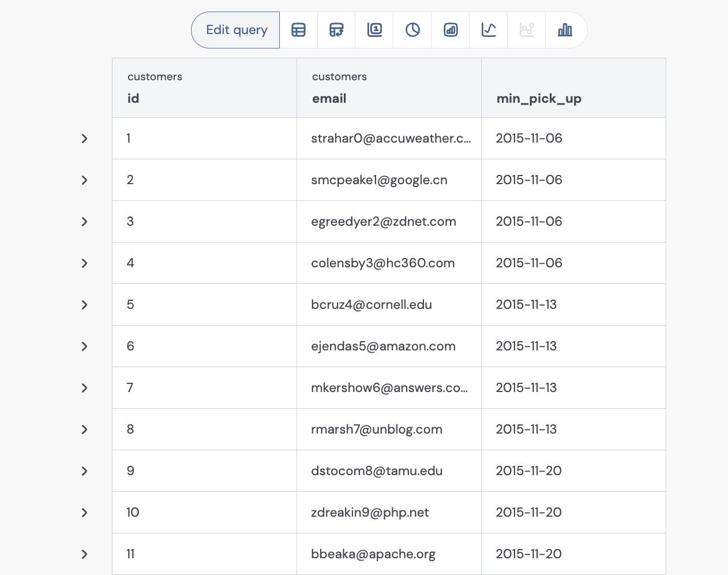Click the customers id column header
Image resolution: width=728 pixels, height=575 pixels.
tap(205, 88)
